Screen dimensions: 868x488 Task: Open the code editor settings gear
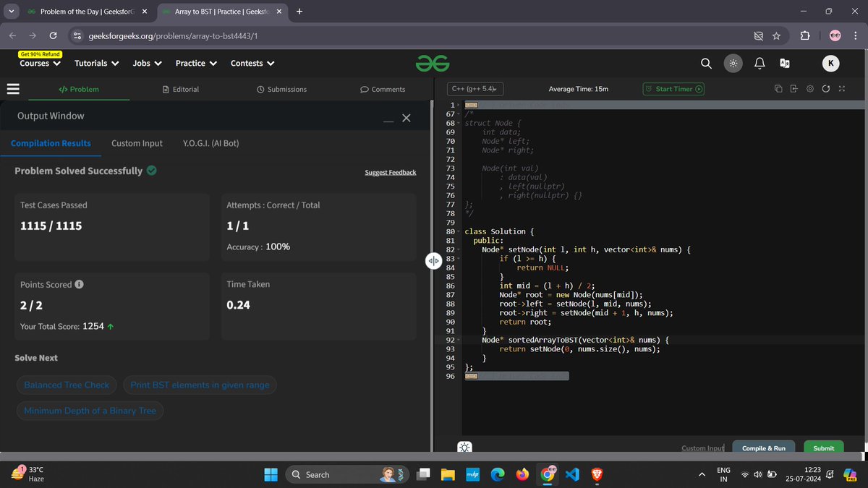tap(810, 89)
